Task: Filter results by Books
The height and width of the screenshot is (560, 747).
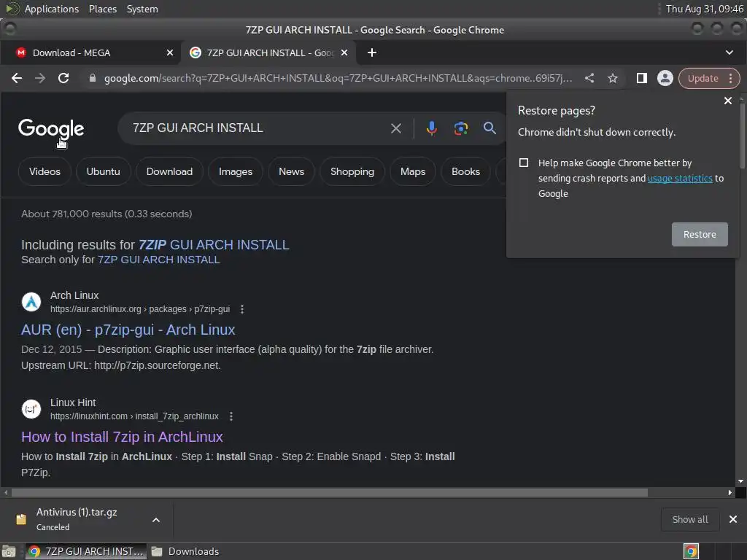Action: point(465,171)
